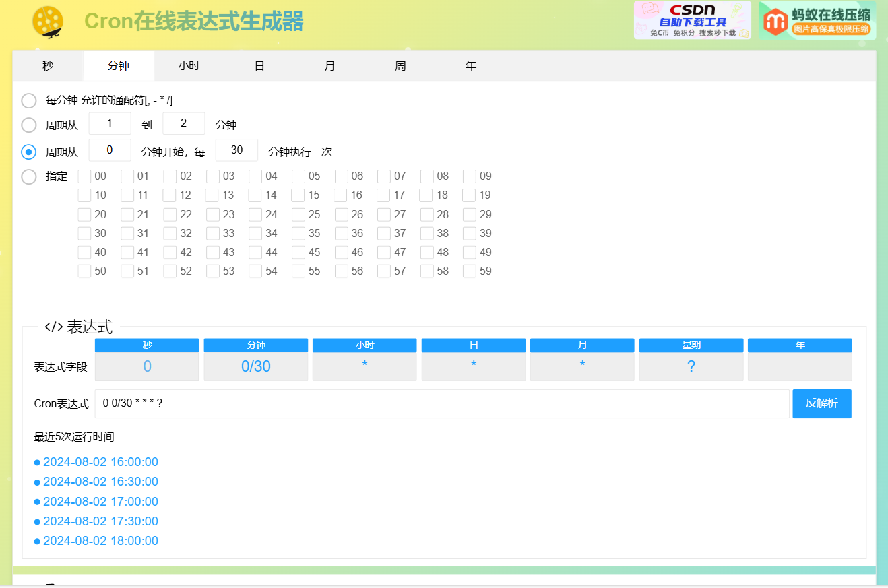Click the empty 年 expression field
888x588 pixels.
tap(800, 367)
